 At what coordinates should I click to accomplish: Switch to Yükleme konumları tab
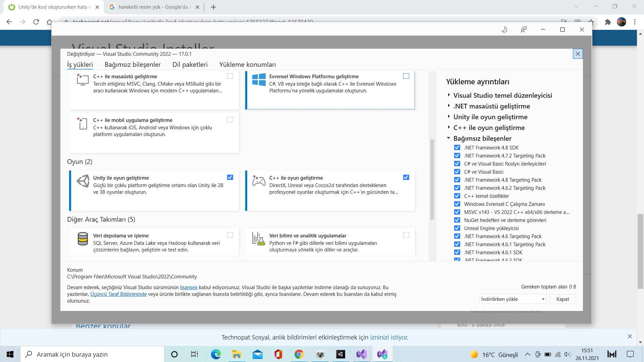(x=248, y=64)
